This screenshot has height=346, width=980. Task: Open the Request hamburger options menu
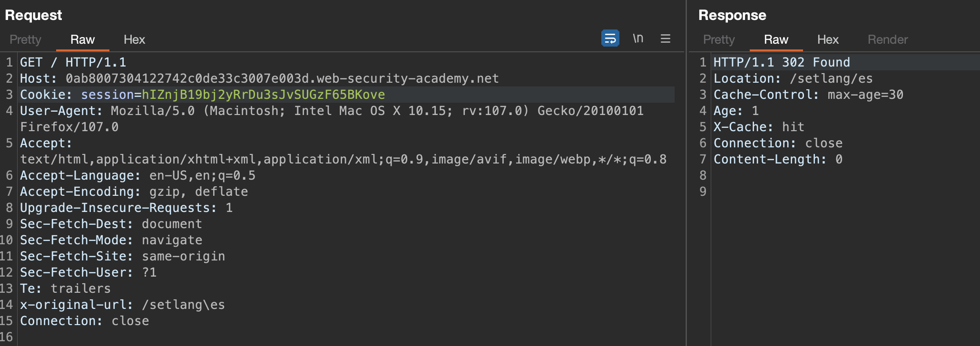tap(666, 38)
